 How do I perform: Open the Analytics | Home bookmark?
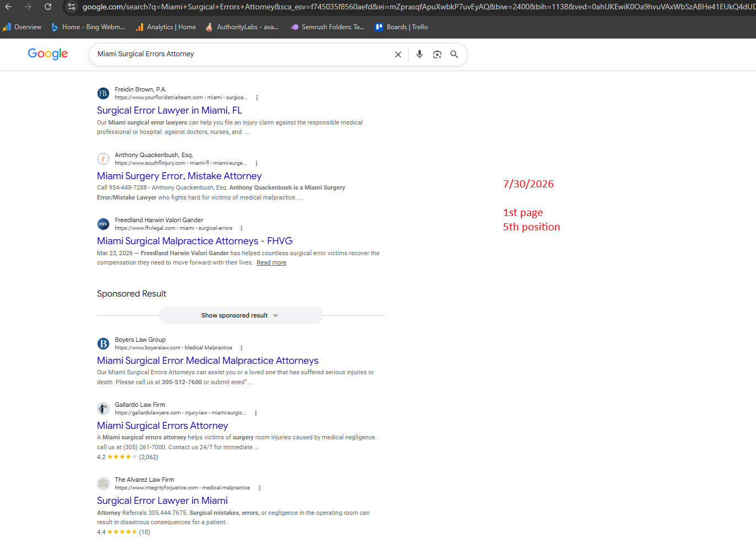coord(166,27)
